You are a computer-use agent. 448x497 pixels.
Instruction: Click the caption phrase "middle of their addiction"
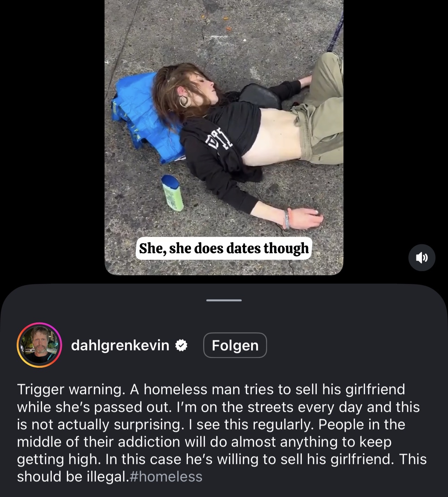coord(99,442)
